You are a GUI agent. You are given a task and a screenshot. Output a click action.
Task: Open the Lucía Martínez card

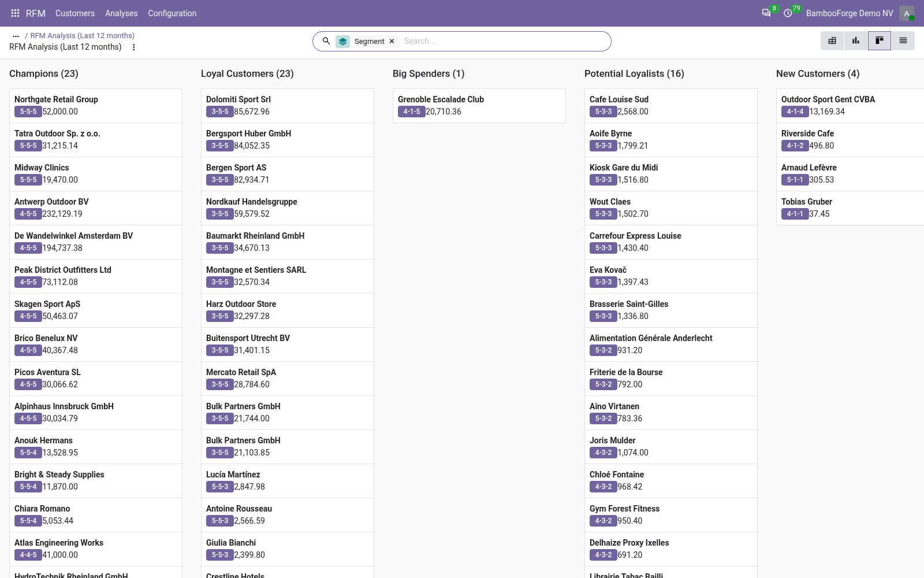click(x=288, y=481)
